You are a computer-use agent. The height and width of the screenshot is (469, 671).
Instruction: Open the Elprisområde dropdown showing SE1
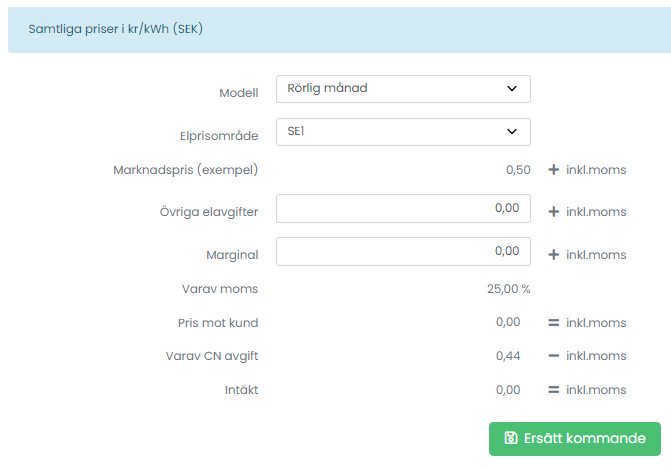(403, 132)
